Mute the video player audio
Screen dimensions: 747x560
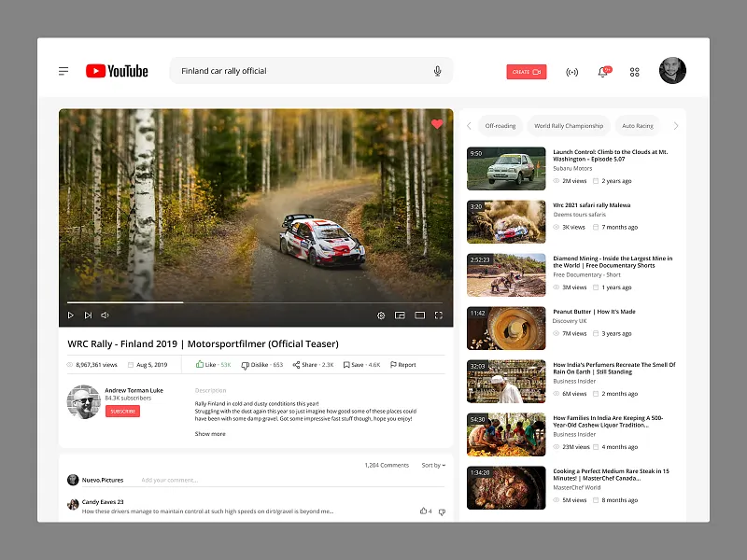coord(103,315)
